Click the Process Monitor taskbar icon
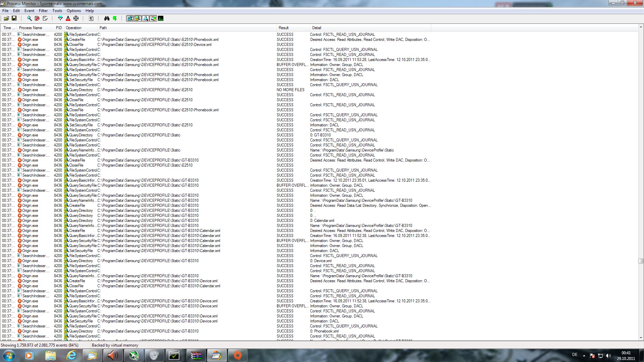 point(217,355)
